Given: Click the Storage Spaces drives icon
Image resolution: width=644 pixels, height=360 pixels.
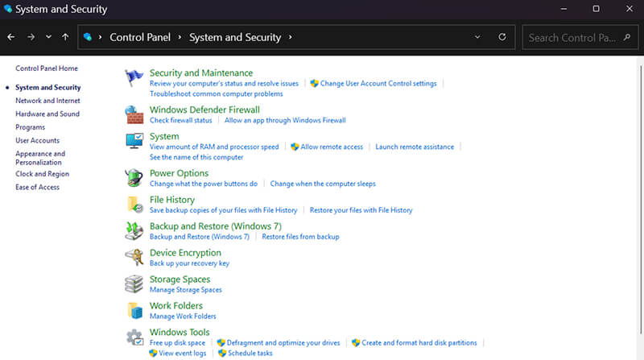Looking at the screenshot, I should 134,283.
